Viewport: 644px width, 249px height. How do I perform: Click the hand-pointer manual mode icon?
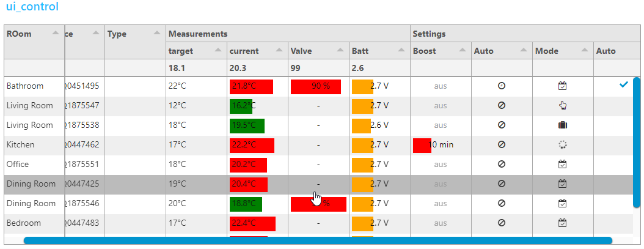(x=563, y=106)
